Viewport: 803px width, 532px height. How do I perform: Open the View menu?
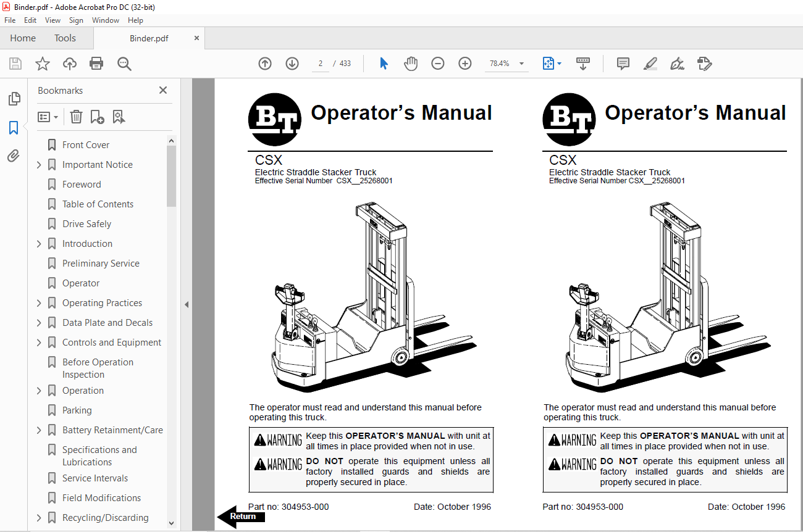(53, 20)
